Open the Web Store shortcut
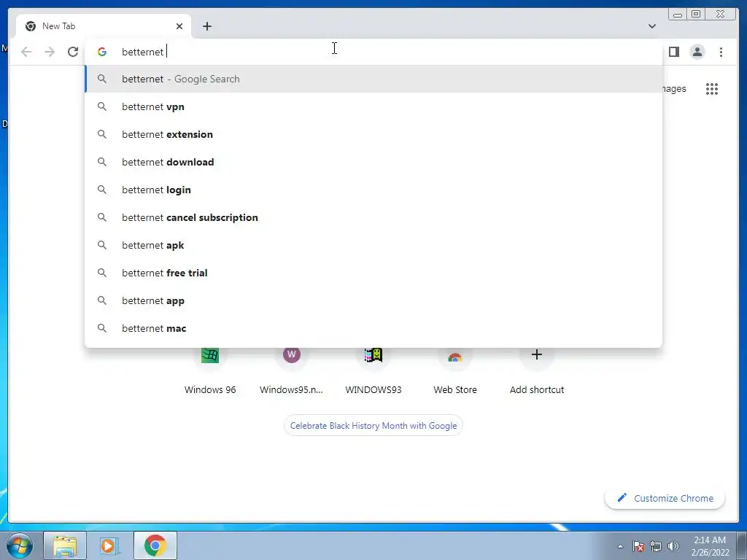Viewport: 747px width, 560px height. tap(455, 371)
